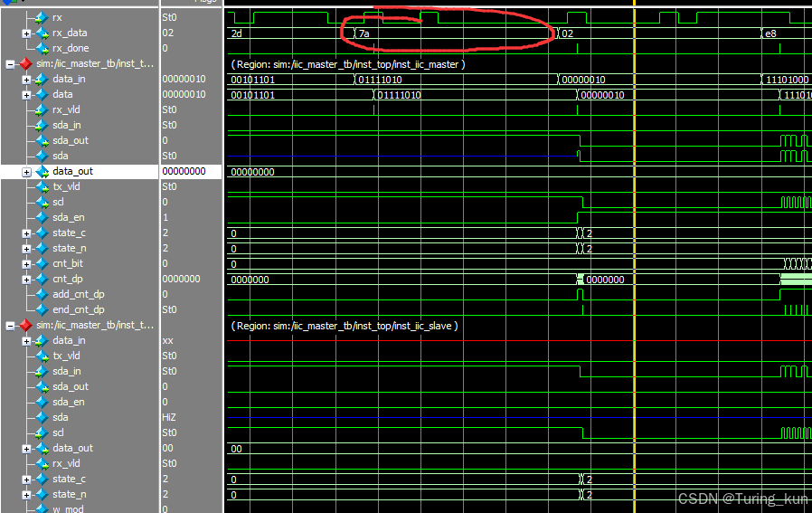Expand slave region data_out bus
Image resolution: width=812 pixels, height=513 pixels.
pyautogui.click(x=26, y=450)
